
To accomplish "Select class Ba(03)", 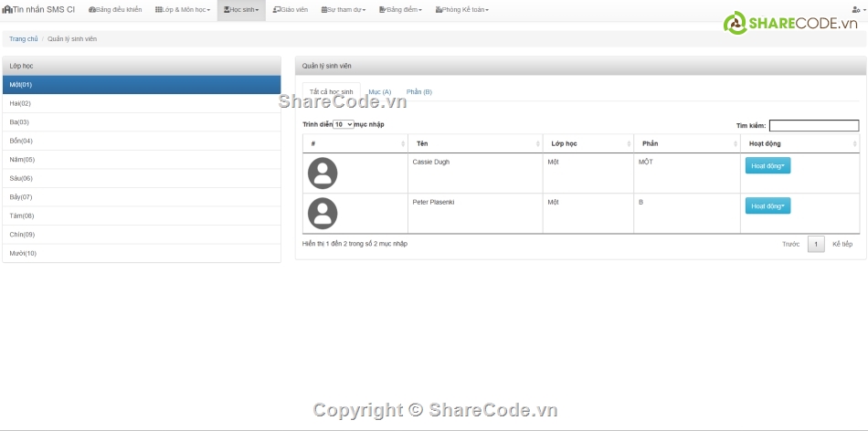I will 141,122.
